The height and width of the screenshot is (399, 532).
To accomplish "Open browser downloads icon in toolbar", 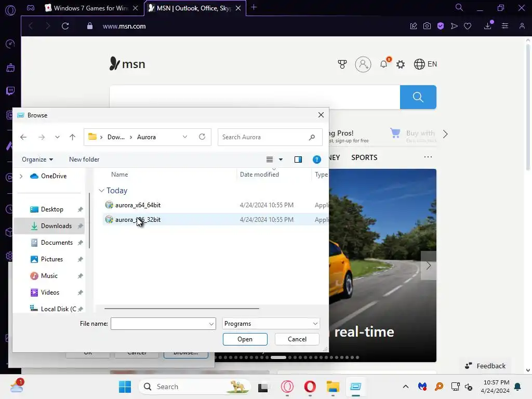I will (x=488, y=26).
